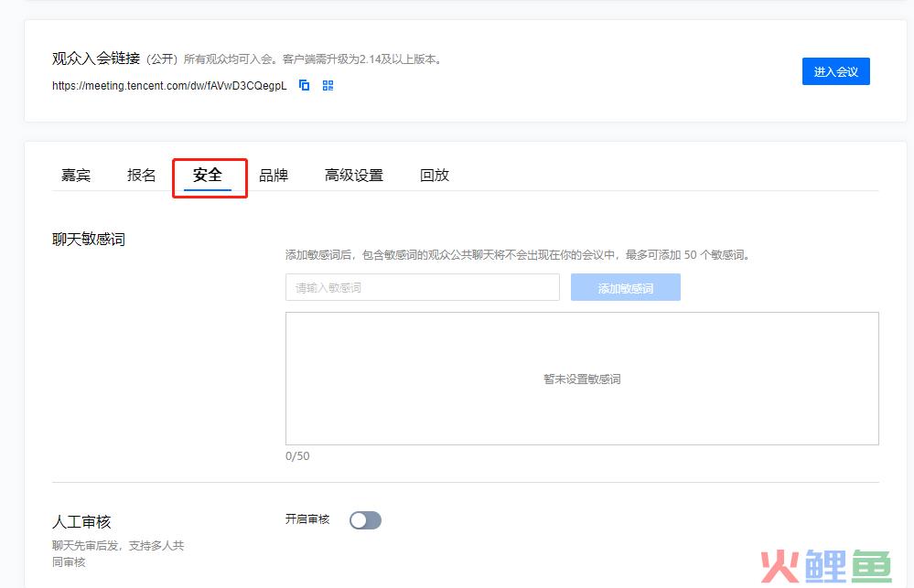
Task: Open the 高级设置 tab
Action: click(354, 175)
